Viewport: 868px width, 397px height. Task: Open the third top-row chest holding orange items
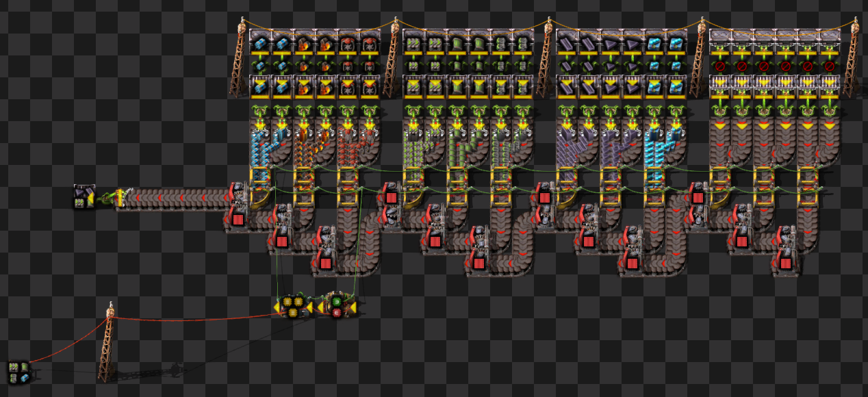point(304,41)
